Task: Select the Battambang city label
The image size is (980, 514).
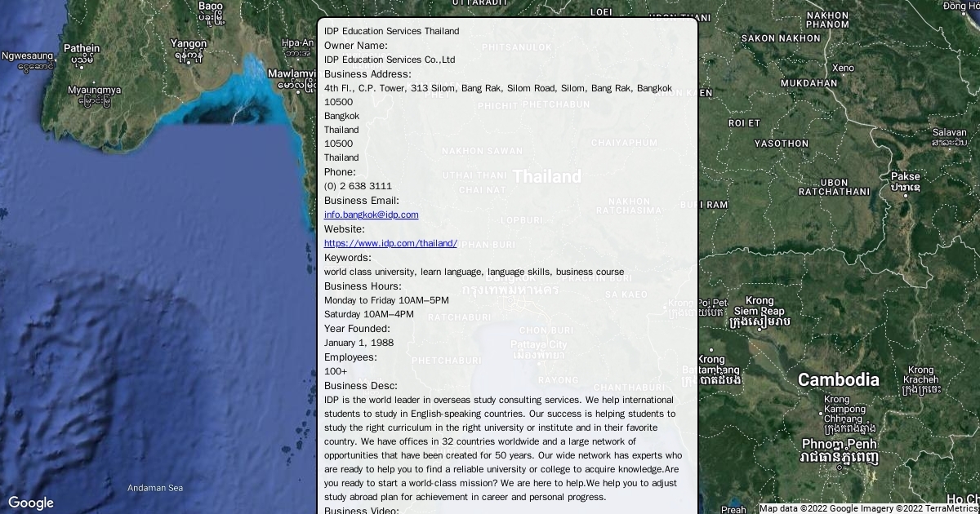Action: [x=710, y=370]
